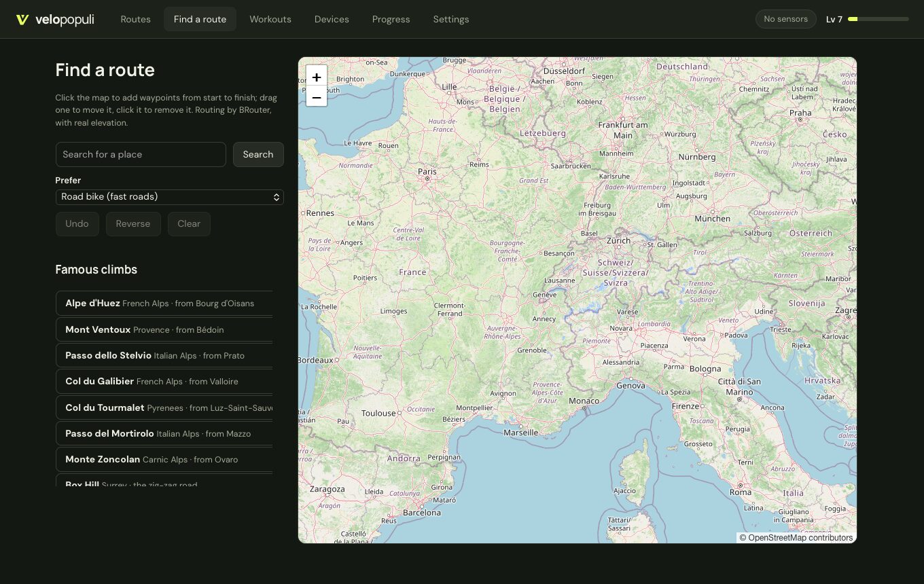Zoom out on the map
This screenshot has width=924, height=584.
click(x=317, y=96)
